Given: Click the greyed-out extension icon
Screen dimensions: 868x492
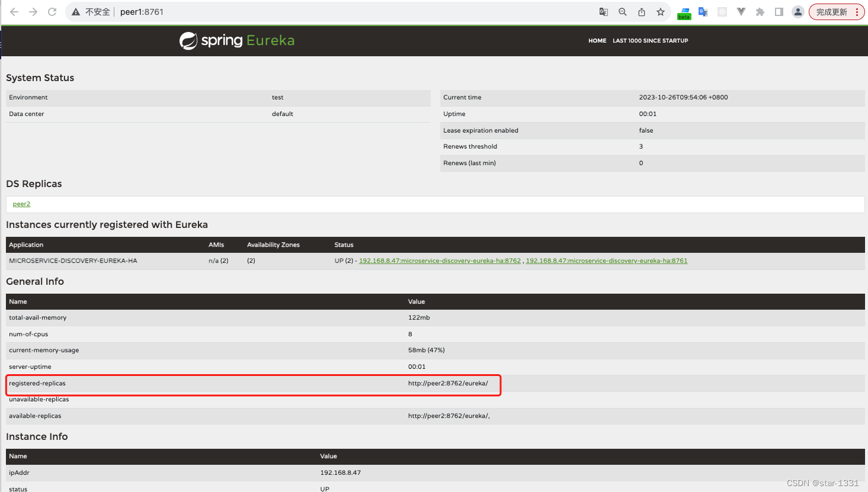Looking at the screenshot, I should point(722,12).
